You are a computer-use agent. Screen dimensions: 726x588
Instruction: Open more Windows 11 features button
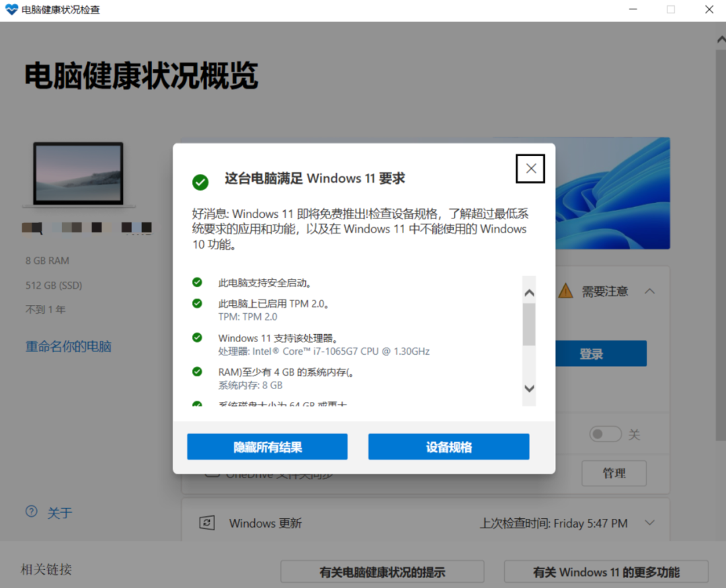(606, 573)
